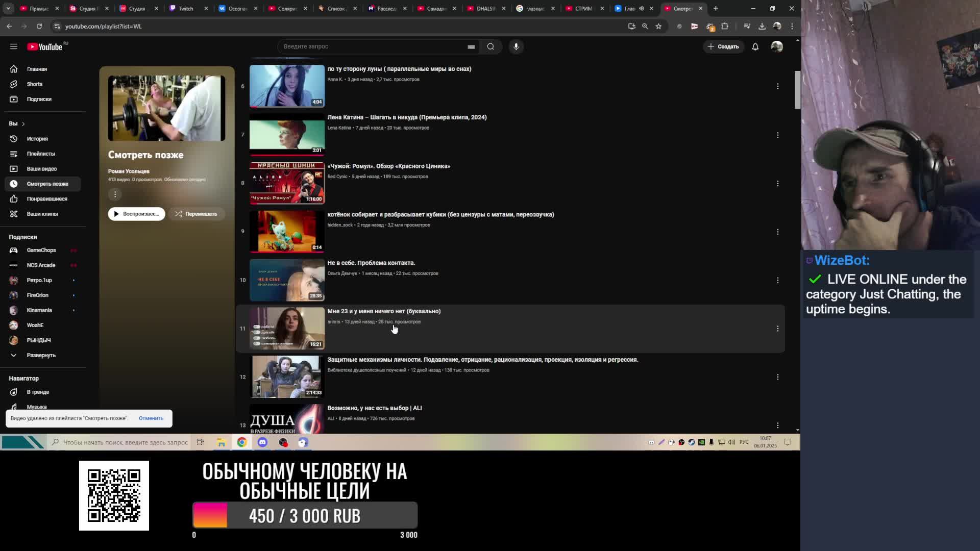980x551 pixels.
Task: Bookmark this page with the star icon
Action: [x=658, y=26]
